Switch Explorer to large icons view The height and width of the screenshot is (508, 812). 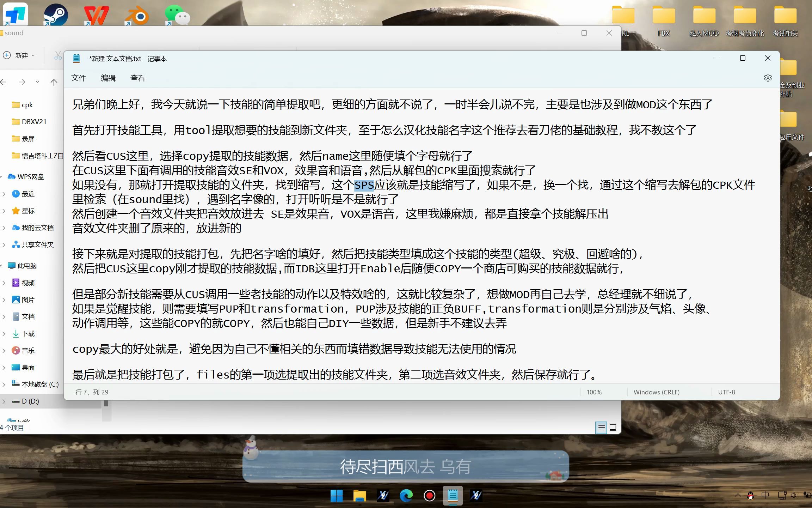613,428
